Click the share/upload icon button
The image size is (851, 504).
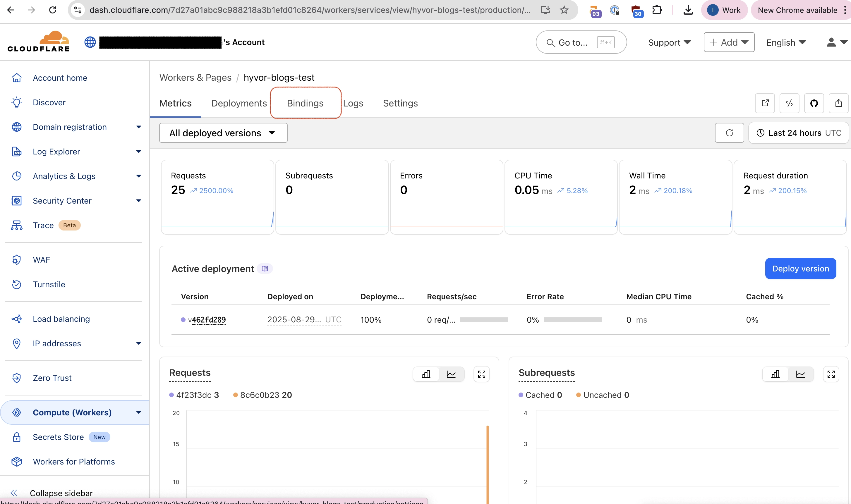(x=838, y=103)
